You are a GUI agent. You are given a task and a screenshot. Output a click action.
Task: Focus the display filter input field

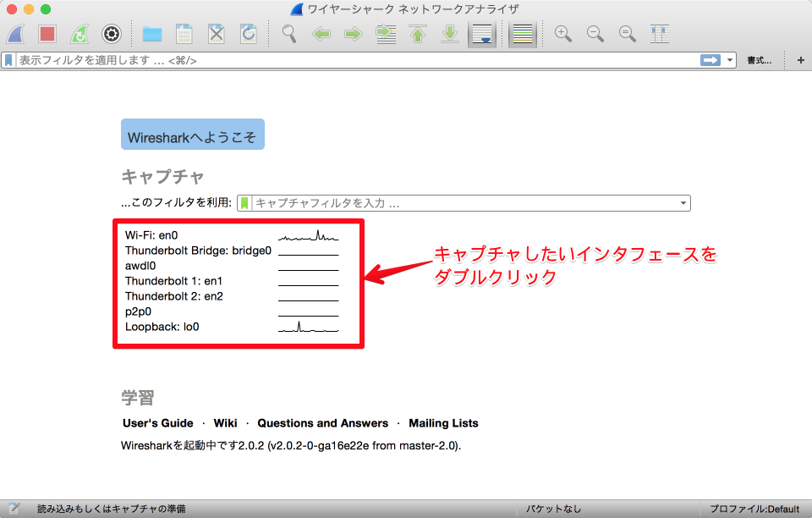point(357,60)
